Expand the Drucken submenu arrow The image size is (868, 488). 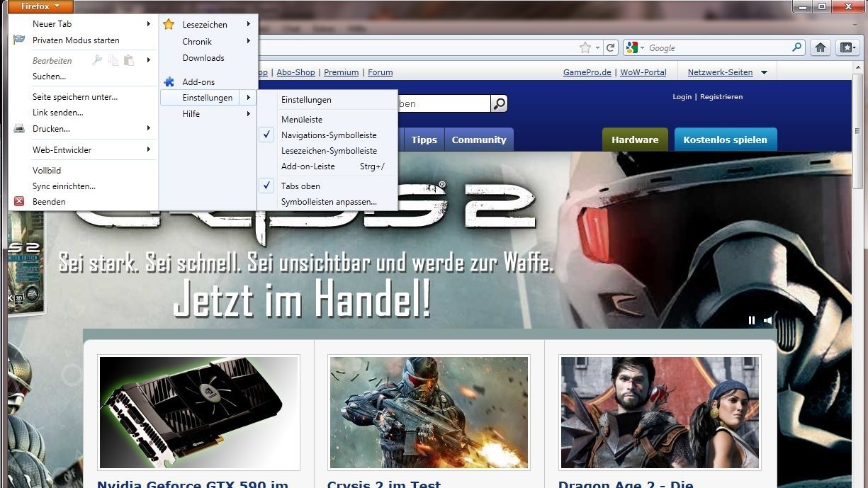pyautogui.click(x=149, y=128)
